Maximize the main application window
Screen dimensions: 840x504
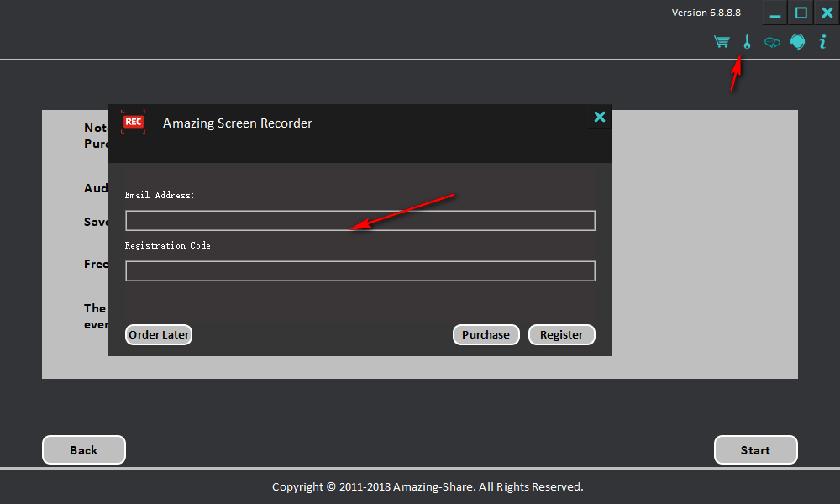(801, 13)
